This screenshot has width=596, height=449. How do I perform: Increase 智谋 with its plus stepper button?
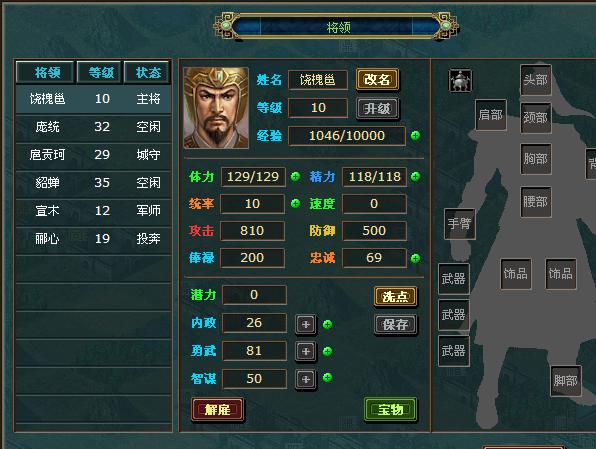306,379
